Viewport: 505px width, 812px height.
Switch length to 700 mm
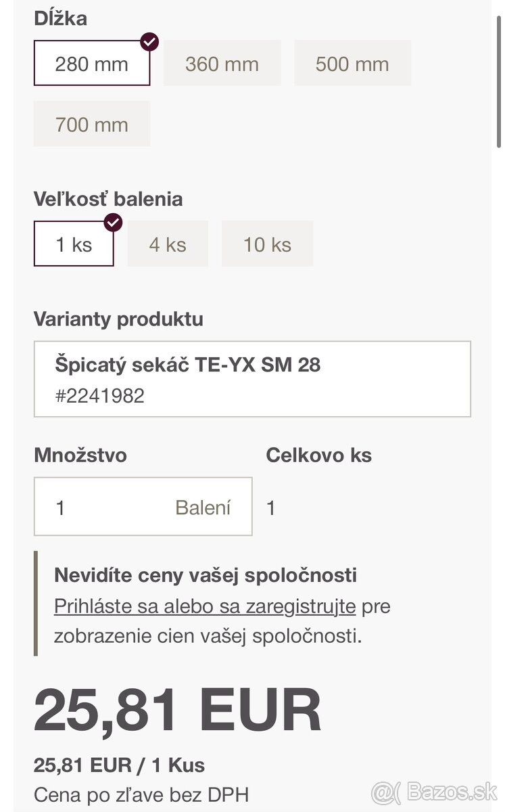(92, 124)
